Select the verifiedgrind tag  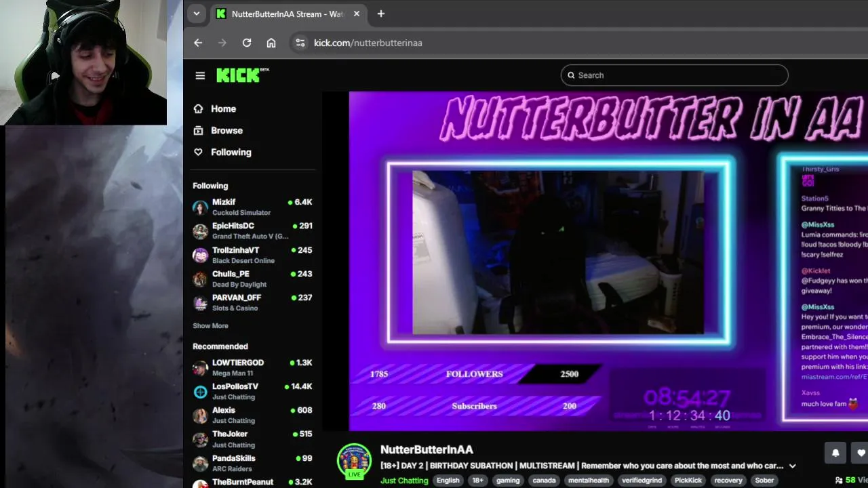[x=643, y=481]
